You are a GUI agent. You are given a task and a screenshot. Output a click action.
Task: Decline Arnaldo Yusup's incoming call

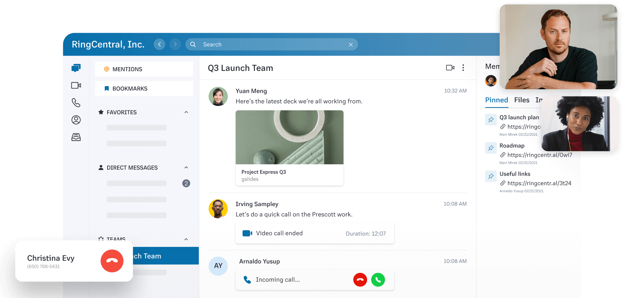click(360, 280)
